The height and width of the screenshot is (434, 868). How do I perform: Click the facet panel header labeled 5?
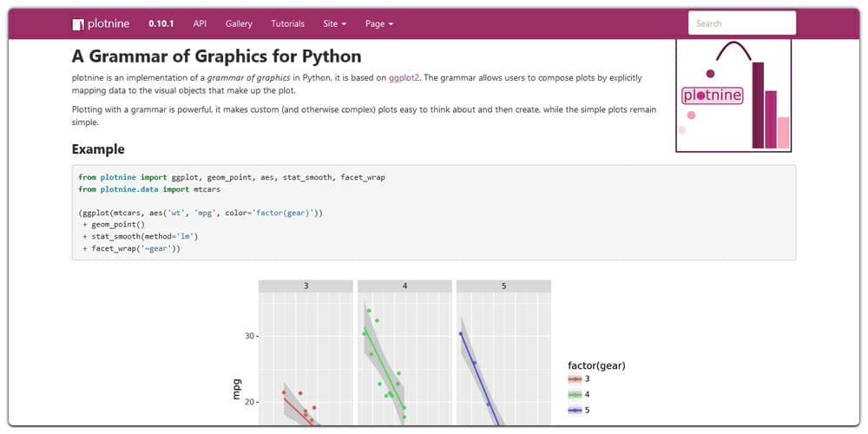[503, 286]
